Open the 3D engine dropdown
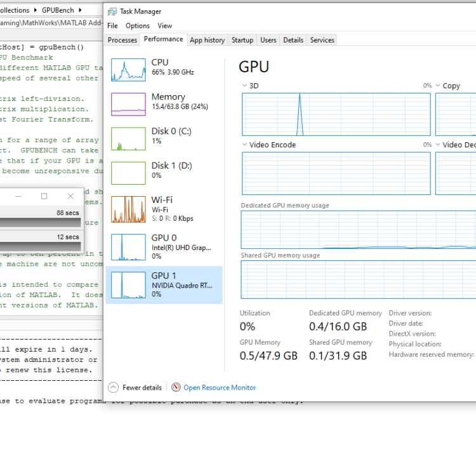476x476 pixels. [x=245, y=86]
